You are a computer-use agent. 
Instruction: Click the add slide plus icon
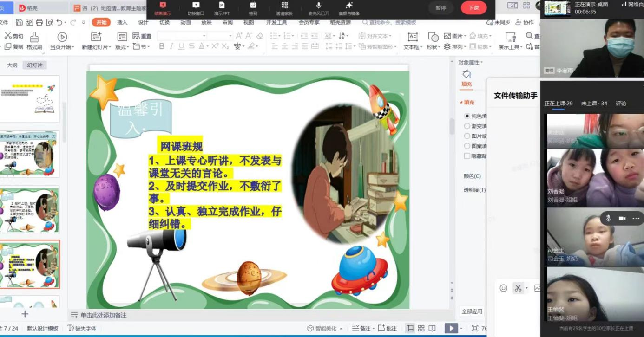point(25,314)
